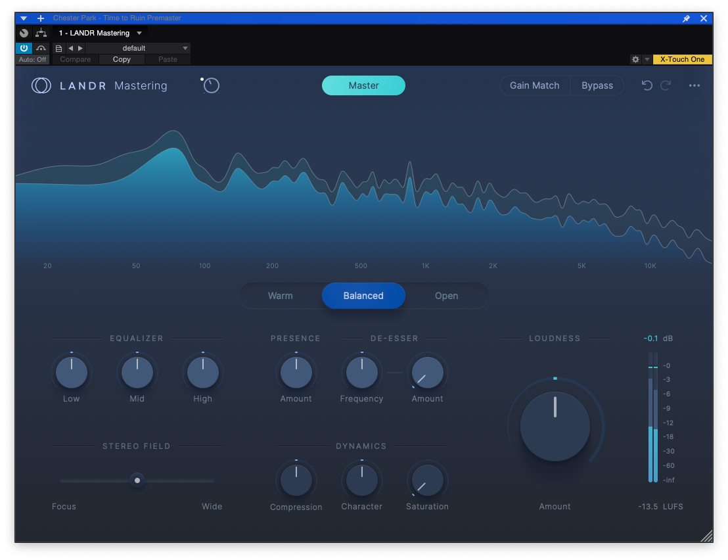Viewport: 728px width, 560px height.
Task: Click the Auto: Off button
Action: pyautogui.click(x=32, y=59)
